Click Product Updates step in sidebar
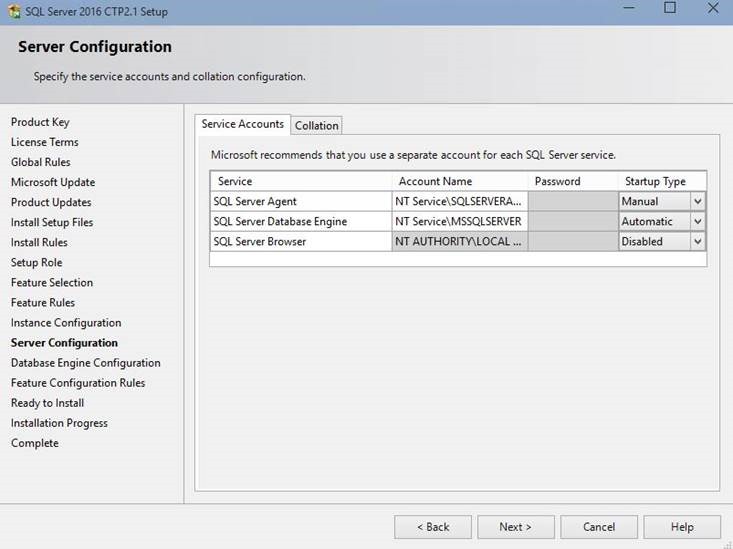733x549 pixels. pos(51,202)
